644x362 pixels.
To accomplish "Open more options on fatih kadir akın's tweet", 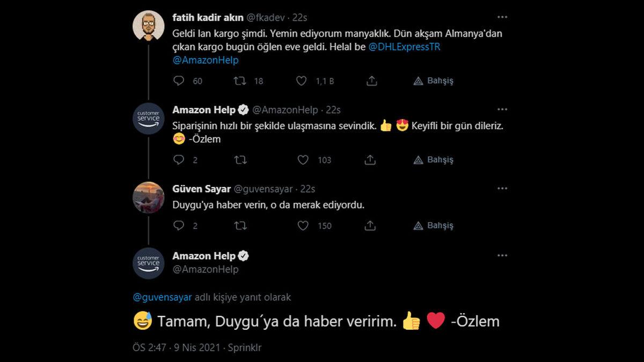I will click(x=502, y=17).
